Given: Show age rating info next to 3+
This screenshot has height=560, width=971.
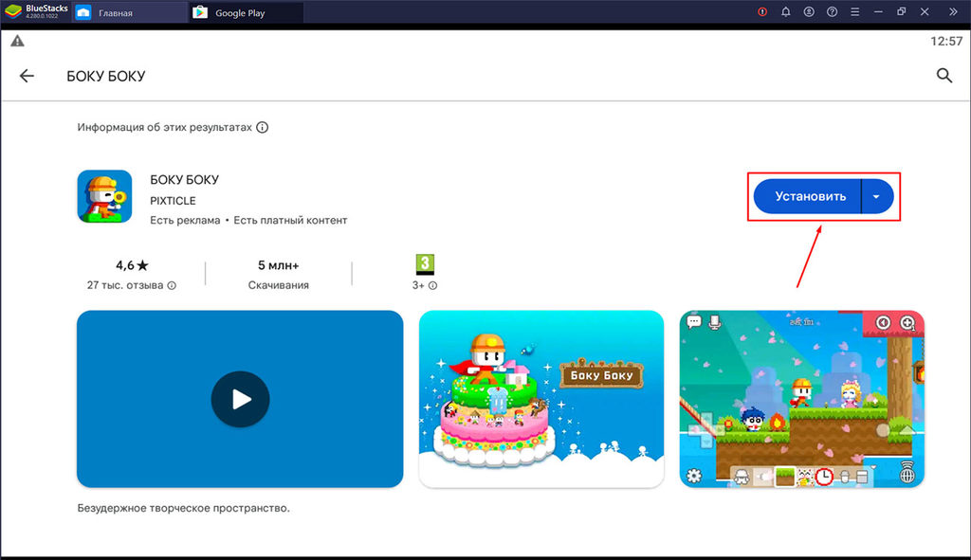Looking at the screenshot, I should (x=432, y=285).
